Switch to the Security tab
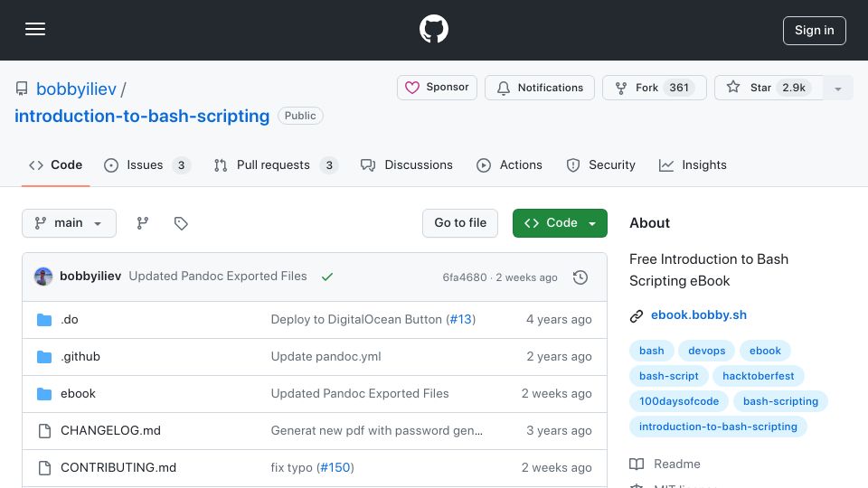This screenshot has height=488, width=868. [600, 164]
